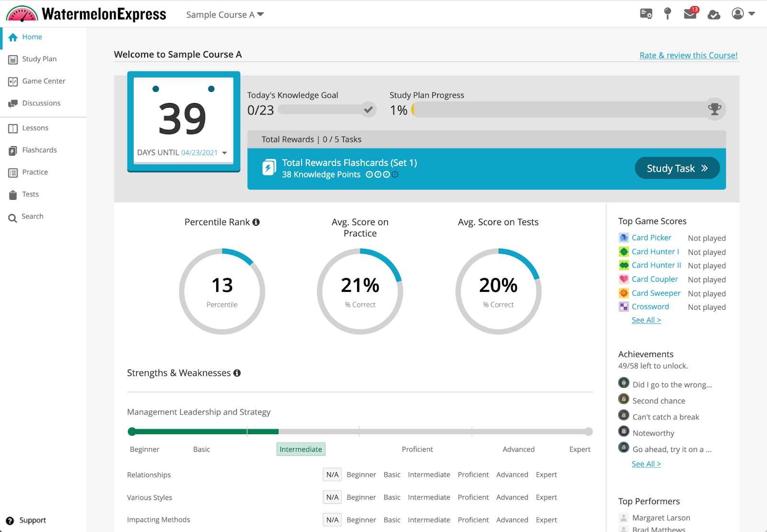The height and width of the screenshot is (532, 767).
Task: Open Game Center from the sidebar
Action: coord(43,81)
